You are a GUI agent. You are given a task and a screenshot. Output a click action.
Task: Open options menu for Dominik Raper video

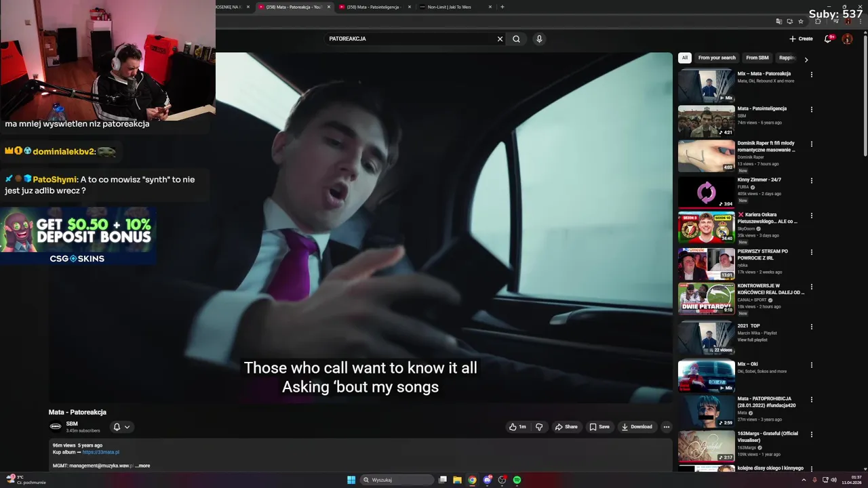812,144
